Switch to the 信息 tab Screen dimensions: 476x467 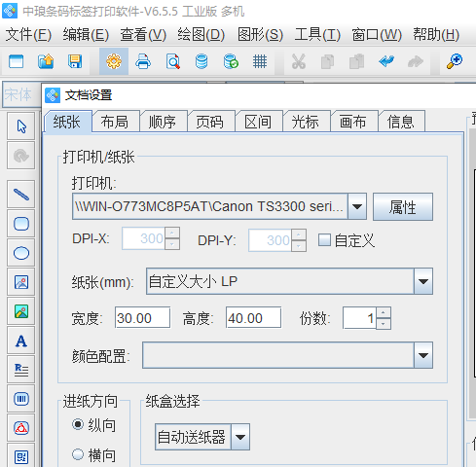(401, 122)
